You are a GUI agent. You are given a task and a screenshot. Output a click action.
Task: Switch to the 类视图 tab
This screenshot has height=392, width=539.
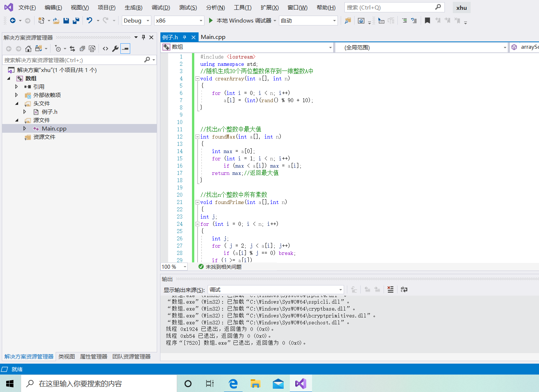(67, 357)
